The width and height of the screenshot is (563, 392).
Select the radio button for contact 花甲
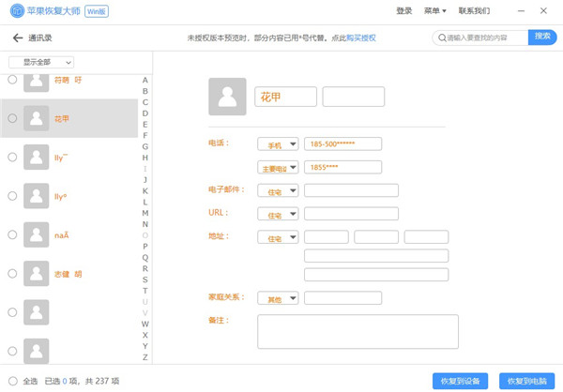(12, 118)
